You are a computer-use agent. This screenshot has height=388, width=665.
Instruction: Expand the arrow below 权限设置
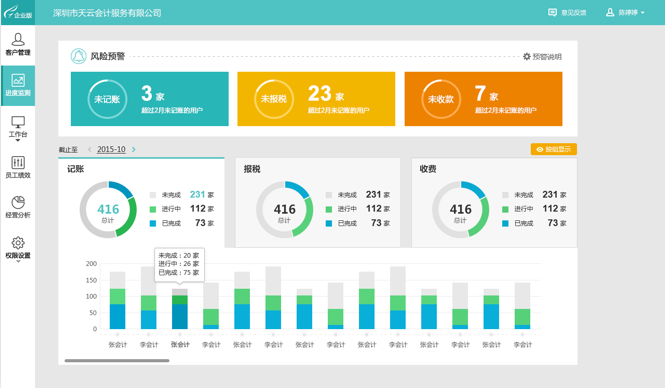click(18, 262)
